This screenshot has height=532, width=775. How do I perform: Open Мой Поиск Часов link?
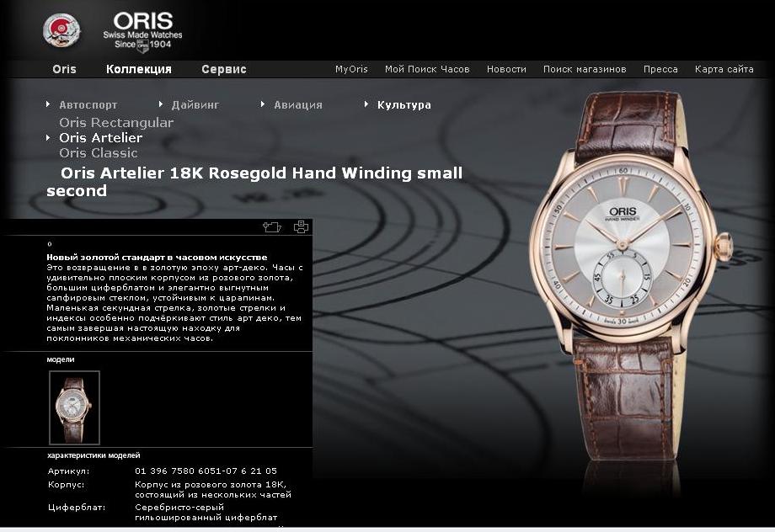click(x=427, y=69)
